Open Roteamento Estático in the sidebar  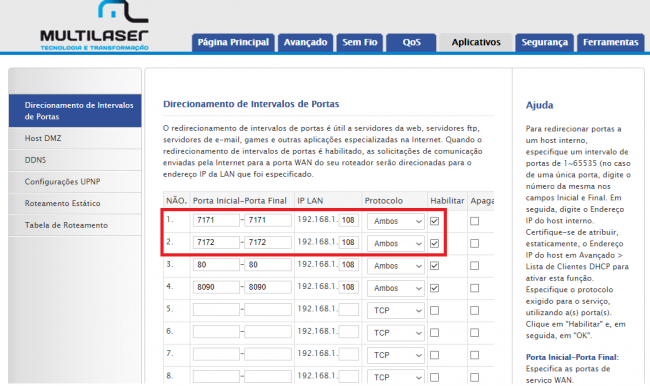75,203
